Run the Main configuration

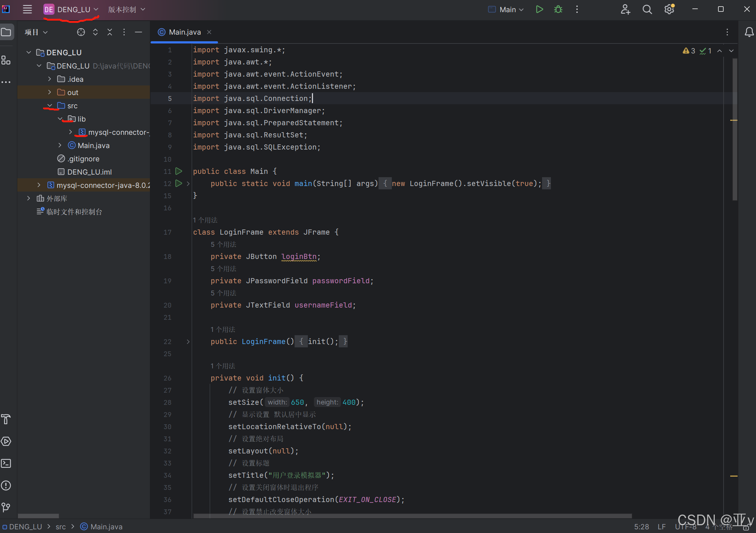point(539,10)
